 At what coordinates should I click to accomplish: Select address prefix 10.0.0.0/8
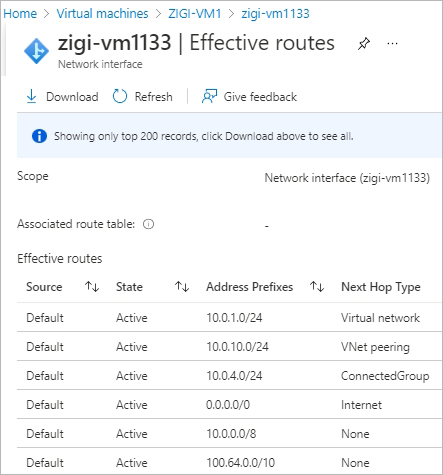point(231,434)
